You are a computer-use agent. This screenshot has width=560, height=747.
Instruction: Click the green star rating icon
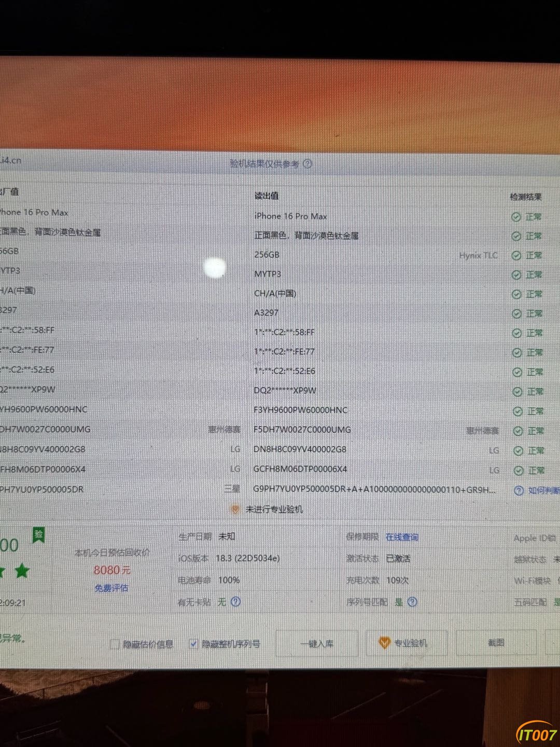pyautogui.click(x=22, y=571)
